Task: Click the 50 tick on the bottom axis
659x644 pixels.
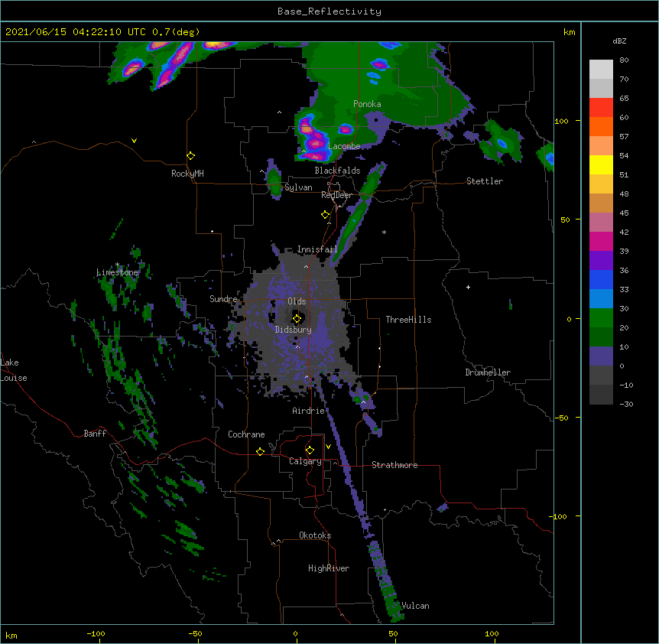Action: pos(393,633)
